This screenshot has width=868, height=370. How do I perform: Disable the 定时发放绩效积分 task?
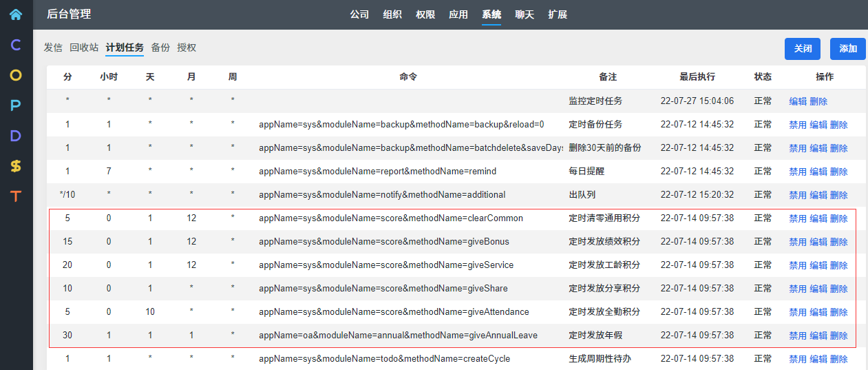798,242
